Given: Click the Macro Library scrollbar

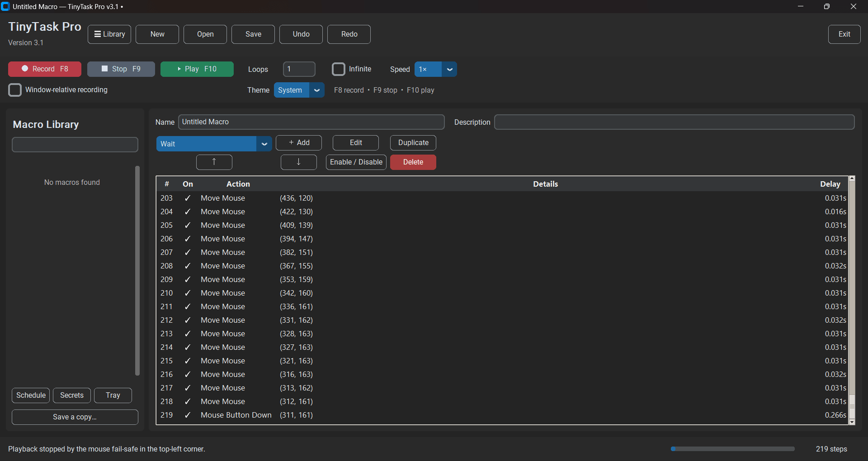Looking at the screenshot, I should (137, 271).
